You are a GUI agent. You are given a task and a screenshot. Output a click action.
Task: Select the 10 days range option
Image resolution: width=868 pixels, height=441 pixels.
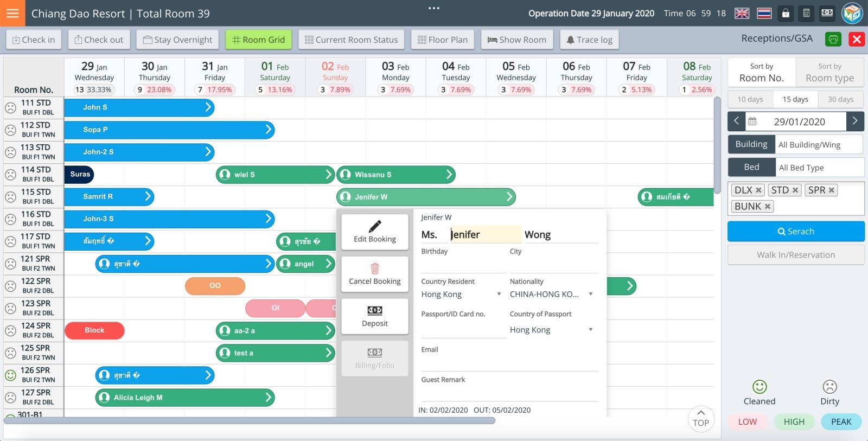point(750,99)
